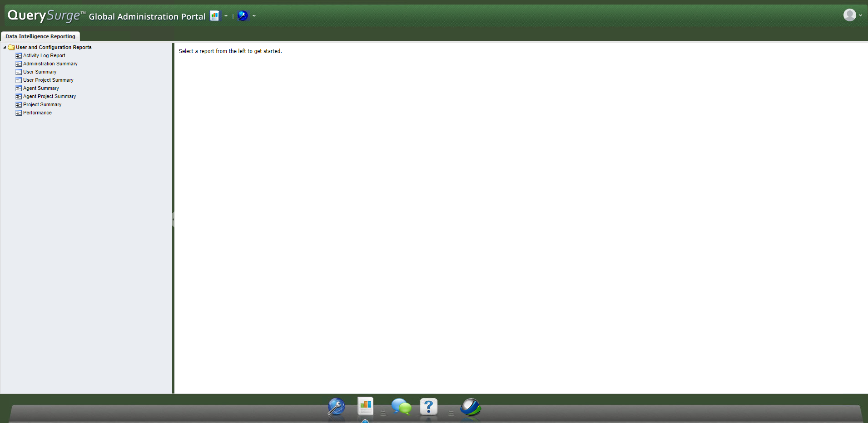Screen dimensions: 868x423
Task: Expand the dropdown arrow beside user avatar
Action: point(860,15)
